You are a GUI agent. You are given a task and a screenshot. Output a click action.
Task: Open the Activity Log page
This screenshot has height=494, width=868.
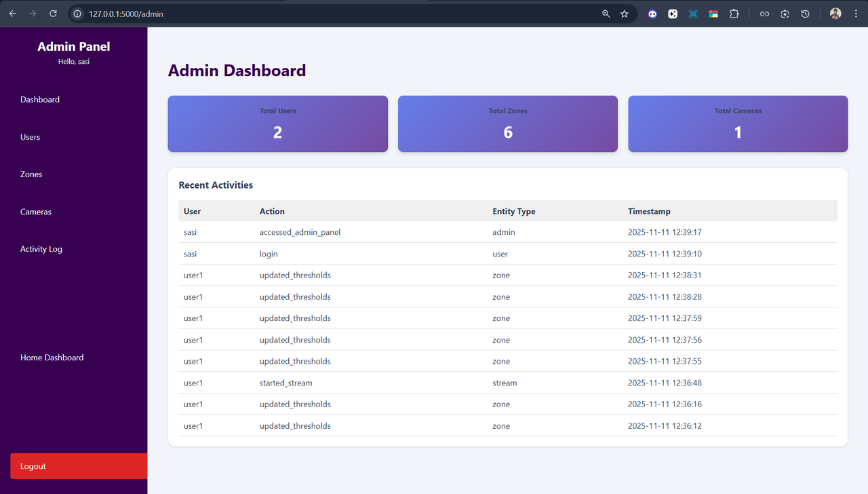coord(41,248)
